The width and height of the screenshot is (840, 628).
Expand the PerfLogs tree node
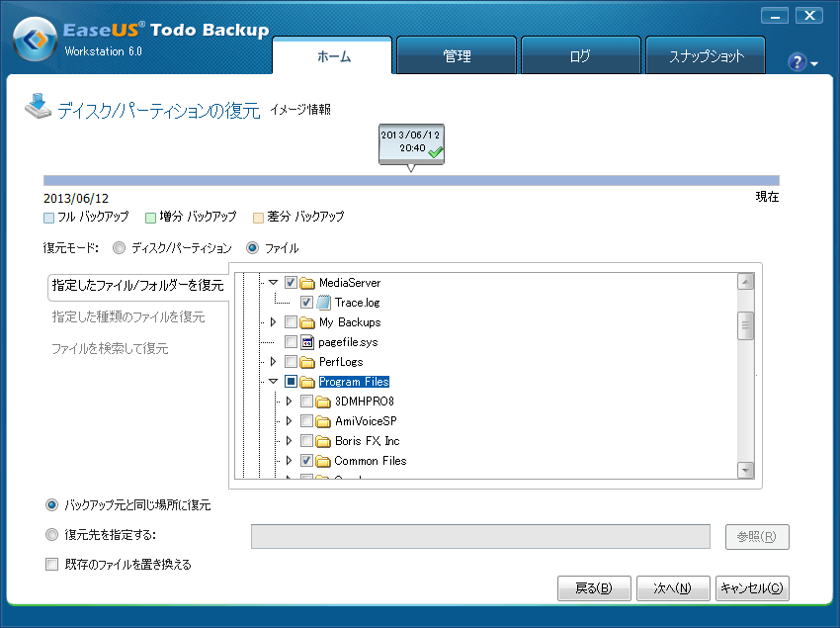[x=273, y=361]
